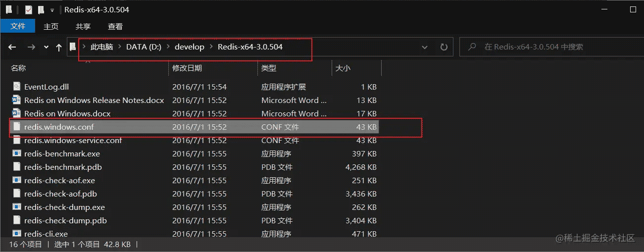This screenshot has height=252, width=644.
Task: Click the address bar drive icon
Action: (73, 47)
